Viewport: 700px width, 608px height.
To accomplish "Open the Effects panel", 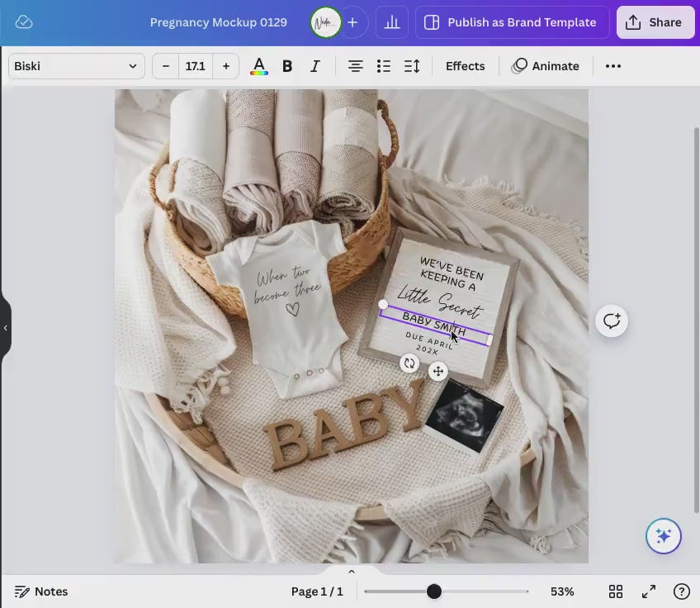I will pyautogui.click(x=465, y=66).
